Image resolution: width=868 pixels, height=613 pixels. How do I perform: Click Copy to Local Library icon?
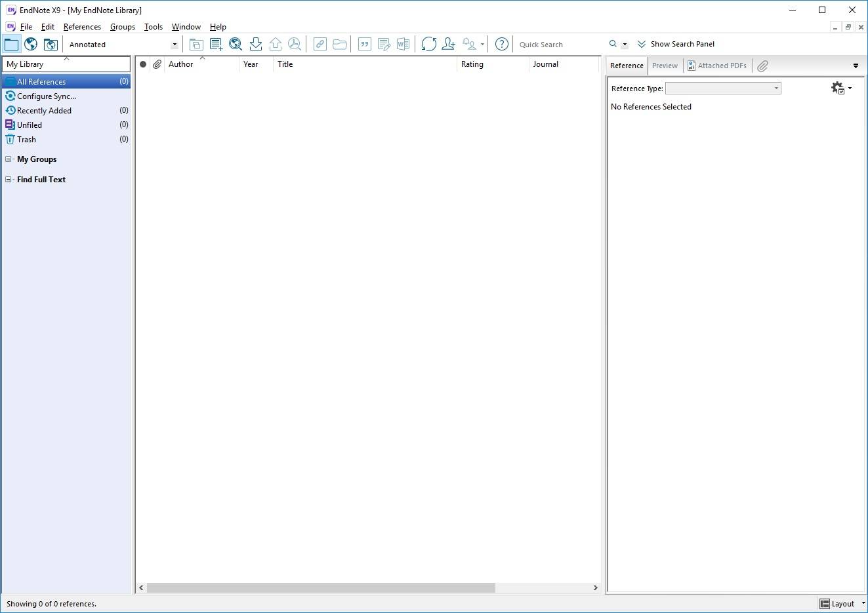(196, 45)
